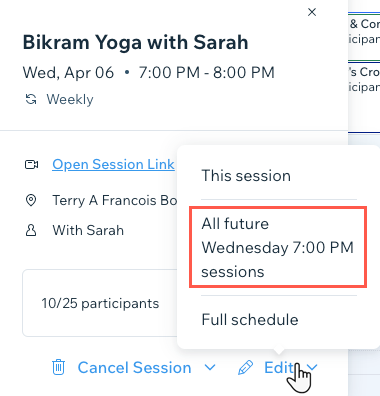Screen dimensions: 380x396
Task: Click the staff person icon
Action: (31, 230)
